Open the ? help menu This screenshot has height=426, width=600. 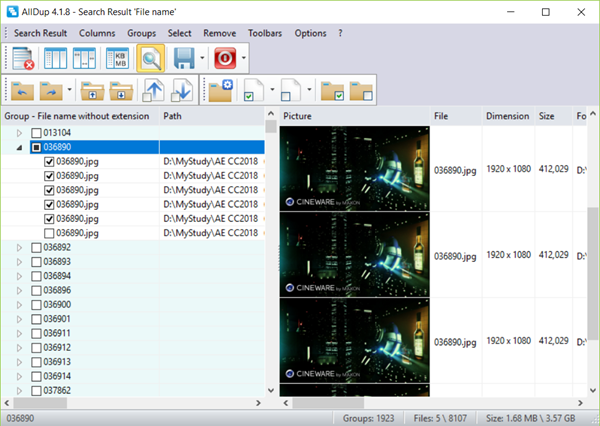(x=340, y=33)
